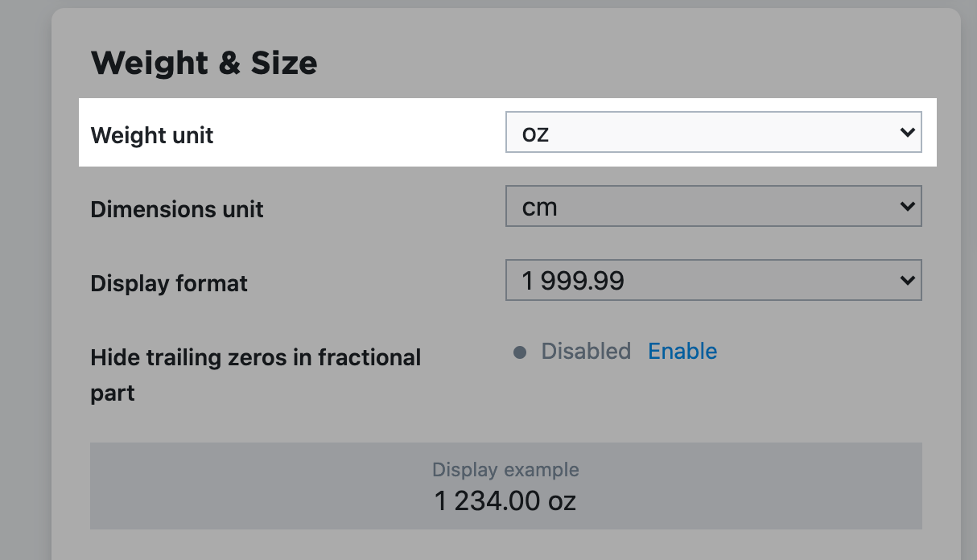Viewport: 977px width, 560px height.
Task: Click the Weight & Size section heading
Action: coord(205,63)
